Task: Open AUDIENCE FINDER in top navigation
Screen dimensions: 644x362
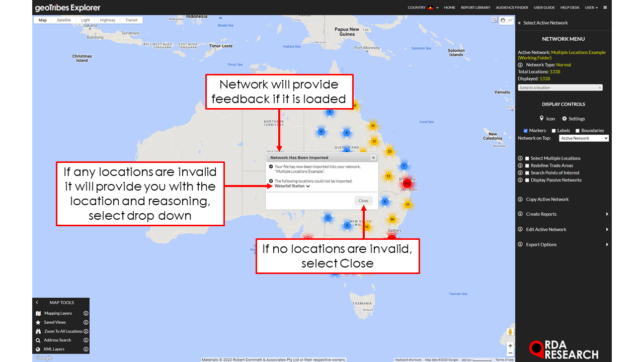Action: coord(512,8)
